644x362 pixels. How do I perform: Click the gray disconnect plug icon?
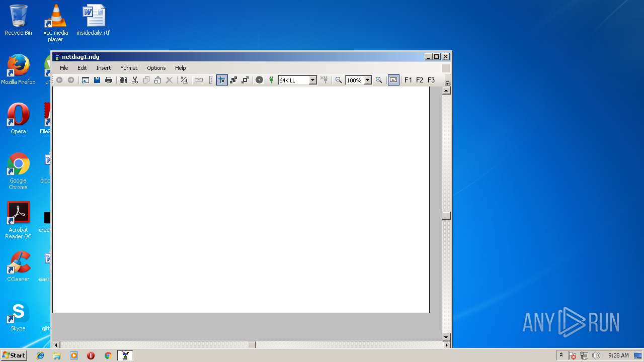[325, 80]
